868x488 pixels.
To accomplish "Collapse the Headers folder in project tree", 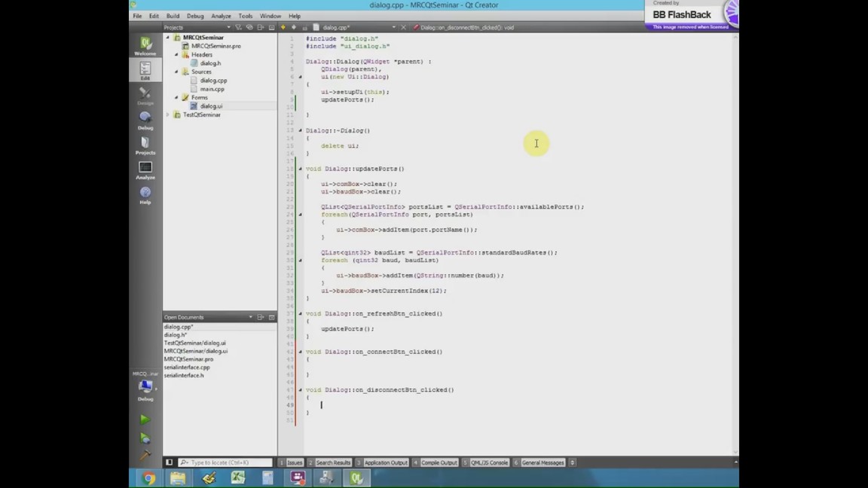I will coord(177,55).
